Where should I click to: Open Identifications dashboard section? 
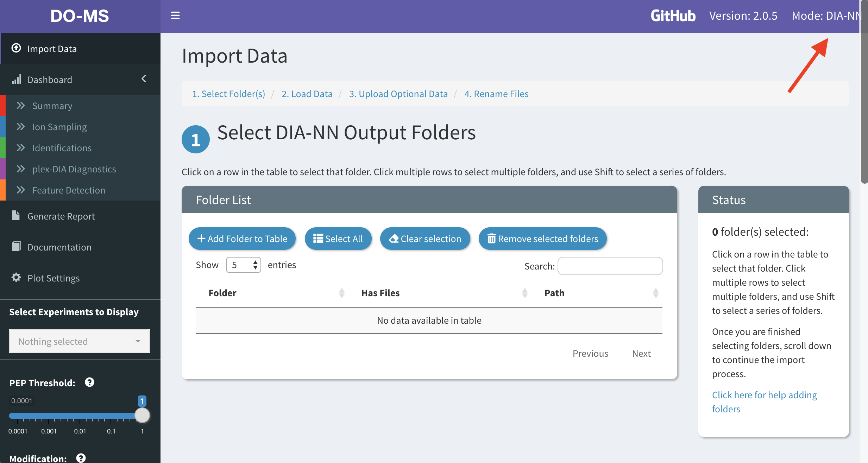click(x=80, y=148)
